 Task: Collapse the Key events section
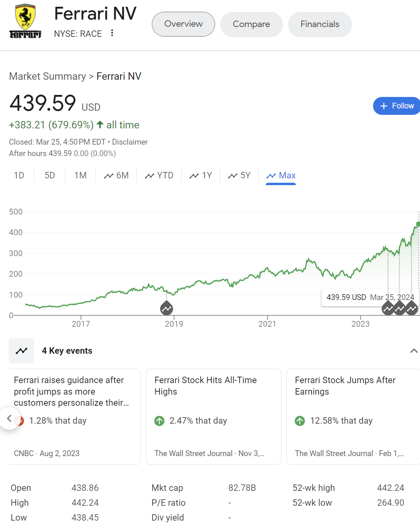pyautogui.click(x=414, y=351)
